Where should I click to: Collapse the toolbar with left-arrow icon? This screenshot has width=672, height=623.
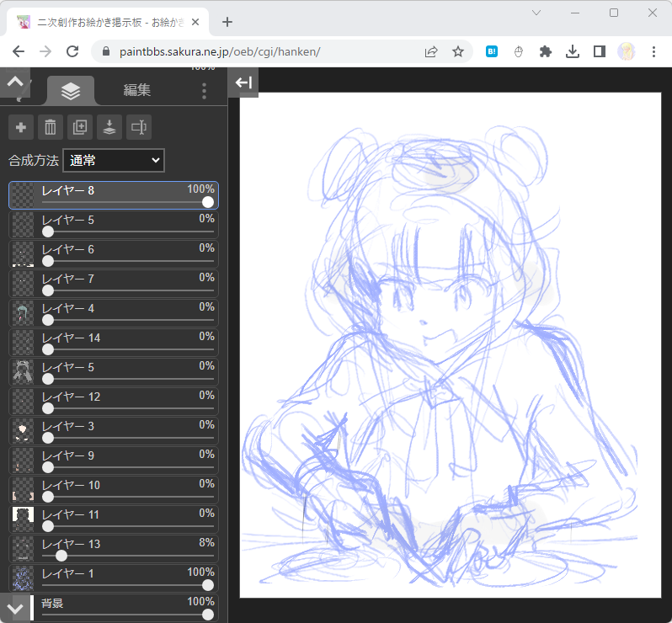244,83
